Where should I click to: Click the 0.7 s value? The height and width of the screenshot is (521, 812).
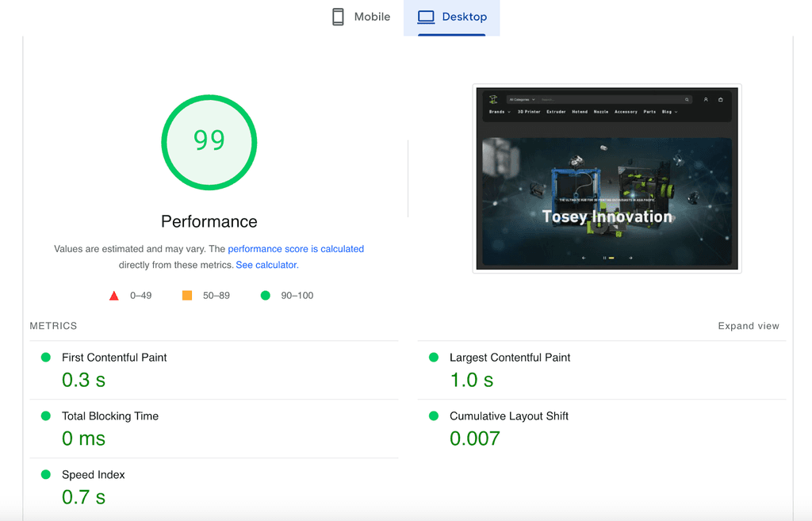[83, 497]
